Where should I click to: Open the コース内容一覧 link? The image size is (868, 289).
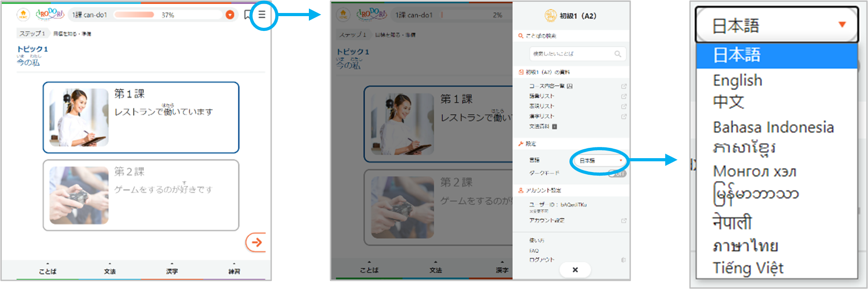551,86
